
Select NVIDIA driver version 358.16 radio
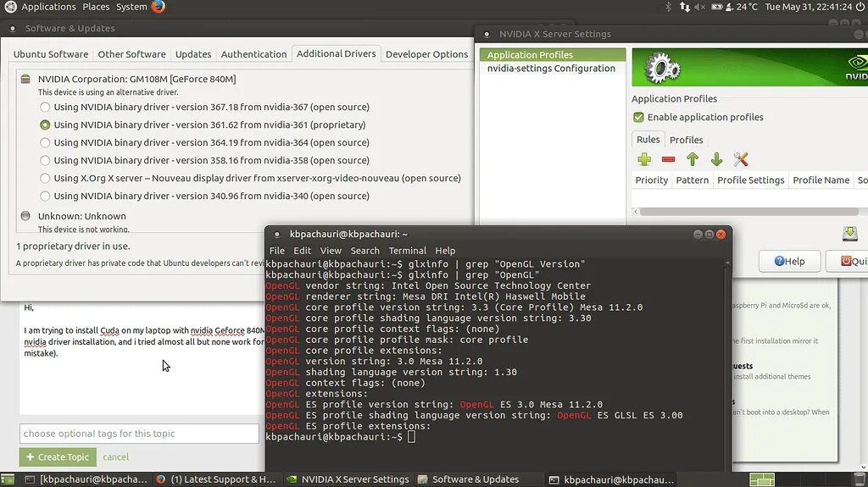point(45,160)
